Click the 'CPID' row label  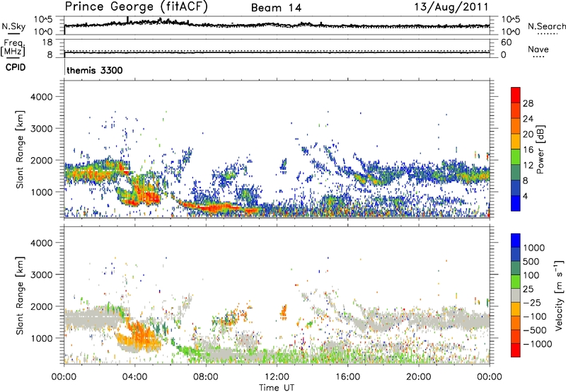pyautogui.click(x=16, y=67)
